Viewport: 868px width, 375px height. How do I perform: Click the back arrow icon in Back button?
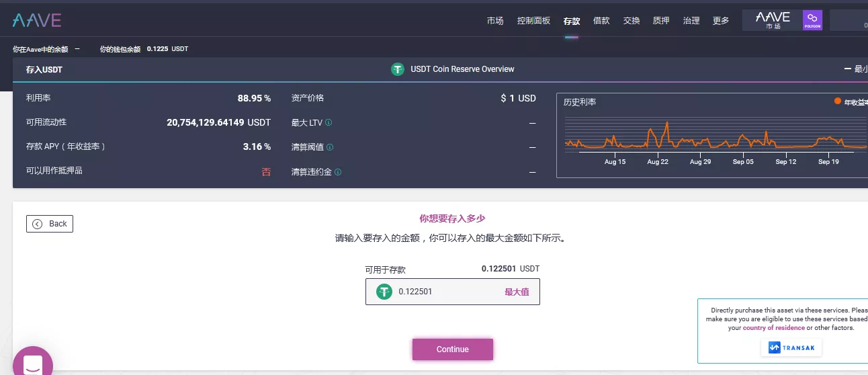click(x=38, y=224)
